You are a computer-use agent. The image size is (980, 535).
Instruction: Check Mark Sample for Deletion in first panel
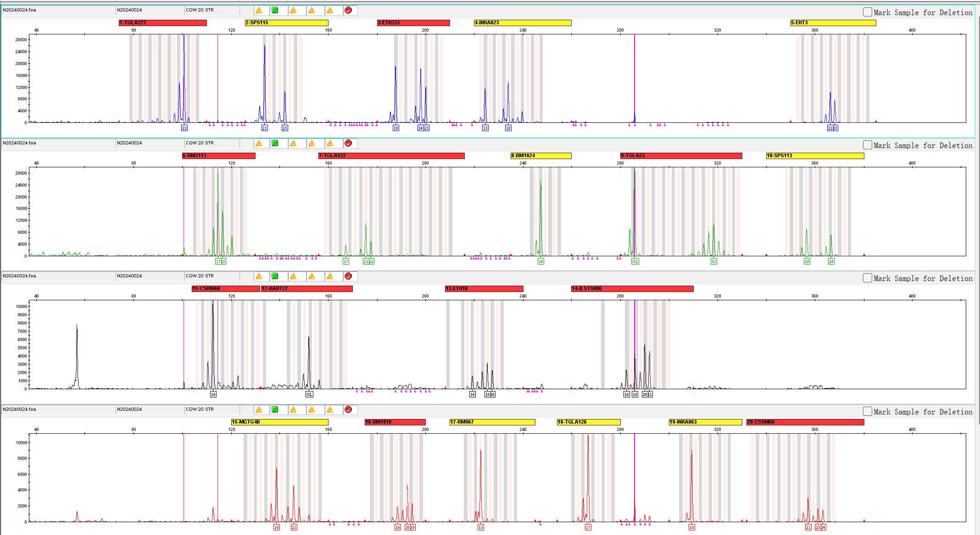click(867, 12)
